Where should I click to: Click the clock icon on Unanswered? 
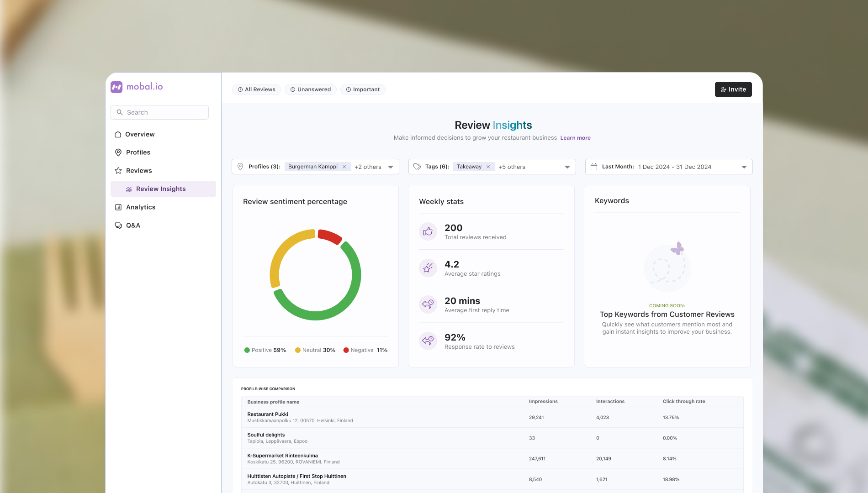click(293, 89)
